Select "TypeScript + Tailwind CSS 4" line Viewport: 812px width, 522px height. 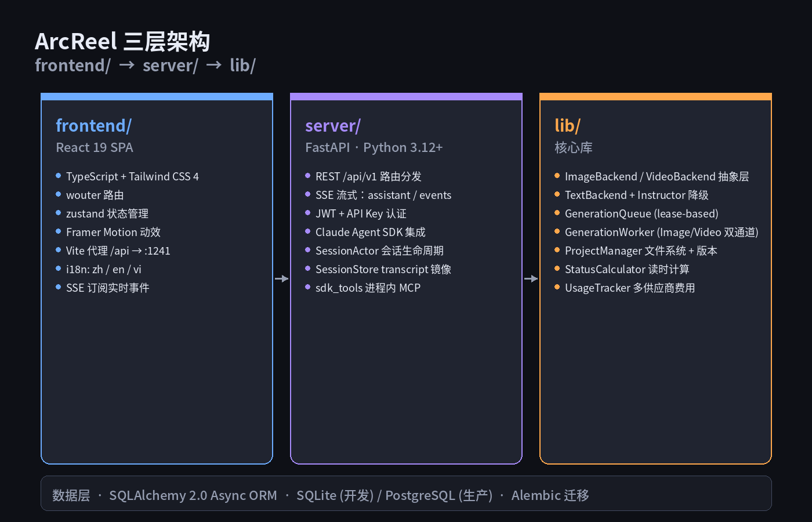pyautogui.click(x=132, y=176)
